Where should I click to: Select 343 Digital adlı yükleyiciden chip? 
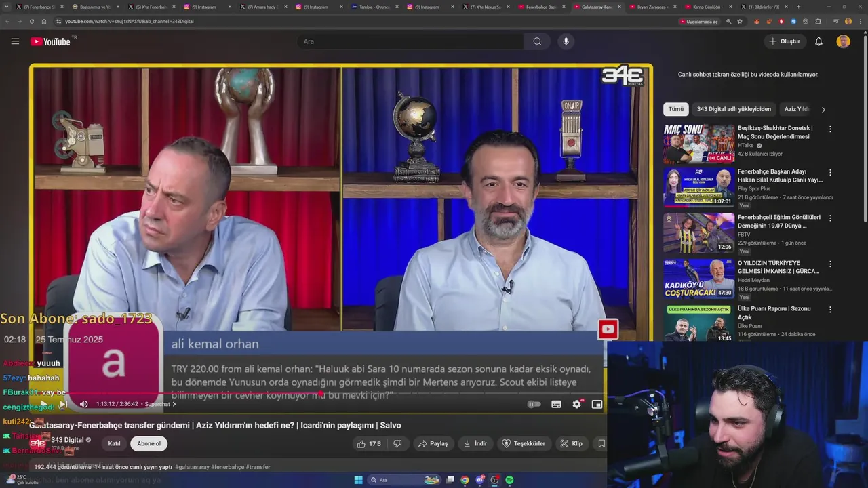pos(734,109)
